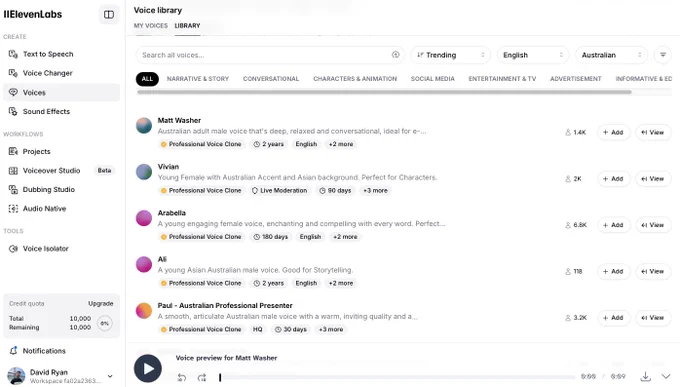Add Arabella voice
The height and width of the screenshot is (387, 680).
[613, 225]
